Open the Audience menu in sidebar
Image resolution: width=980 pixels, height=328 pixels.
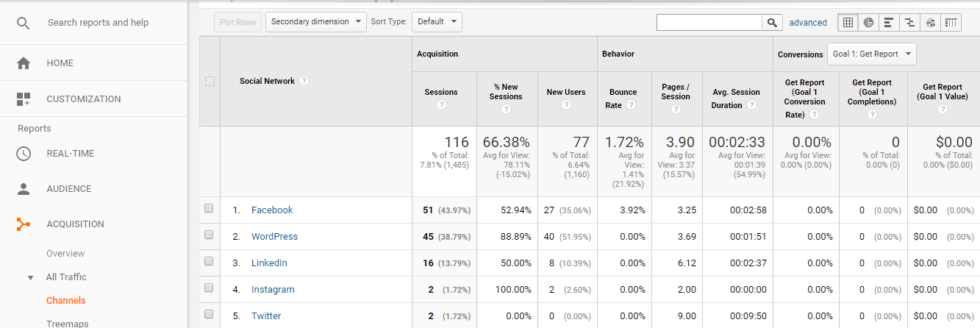69,189
